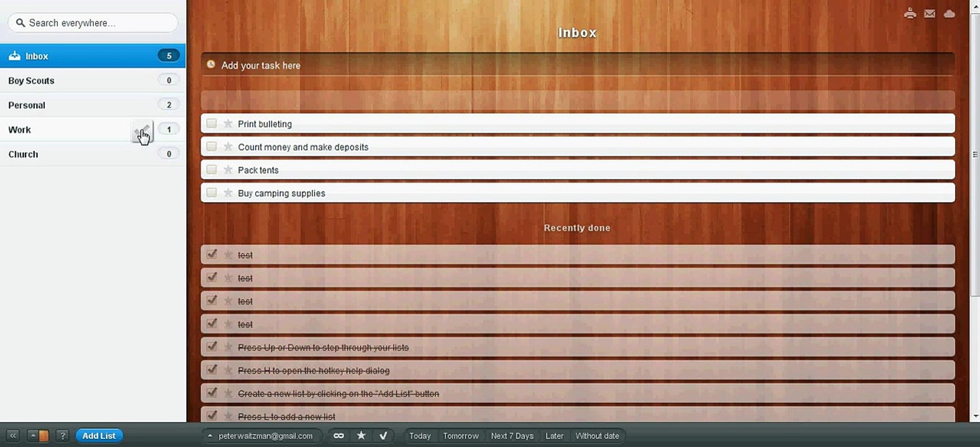Filter tasks by Later
Image resolution: width=980 pixels, height=447 pixels.
tap(555, 436)
